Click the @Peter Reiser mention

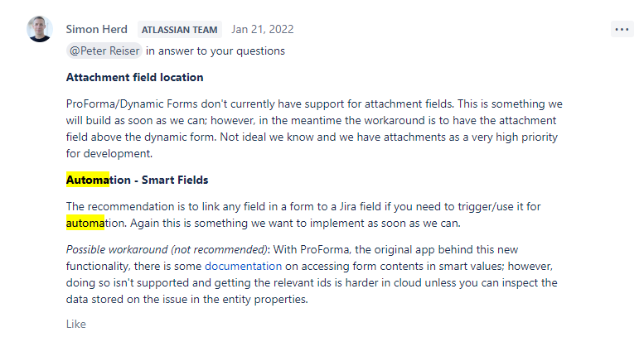[104, 51]
